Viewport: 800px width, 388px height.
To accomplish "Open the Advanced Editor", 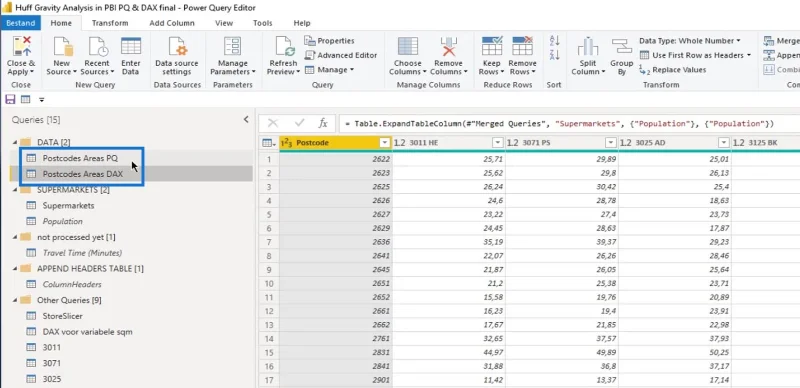I will coord(341,55).
